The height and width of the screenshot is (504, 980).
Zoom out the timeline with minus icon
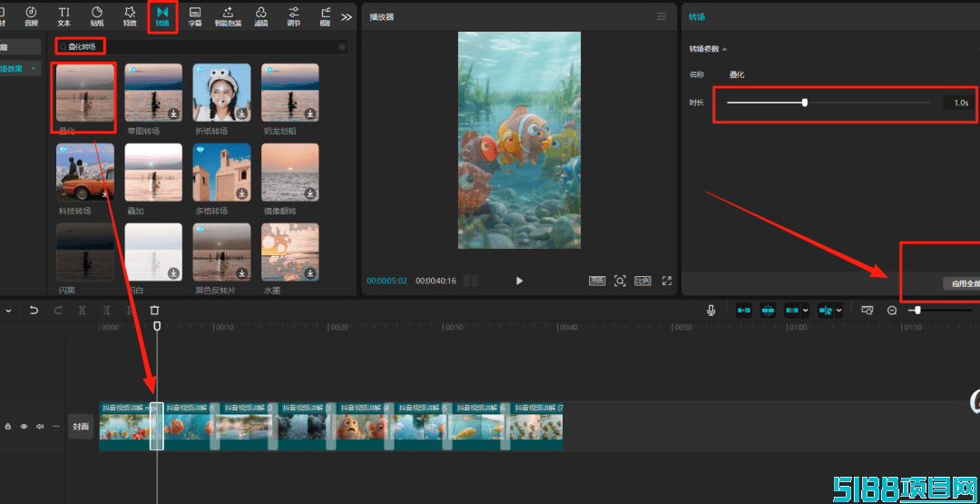(893, 311)
